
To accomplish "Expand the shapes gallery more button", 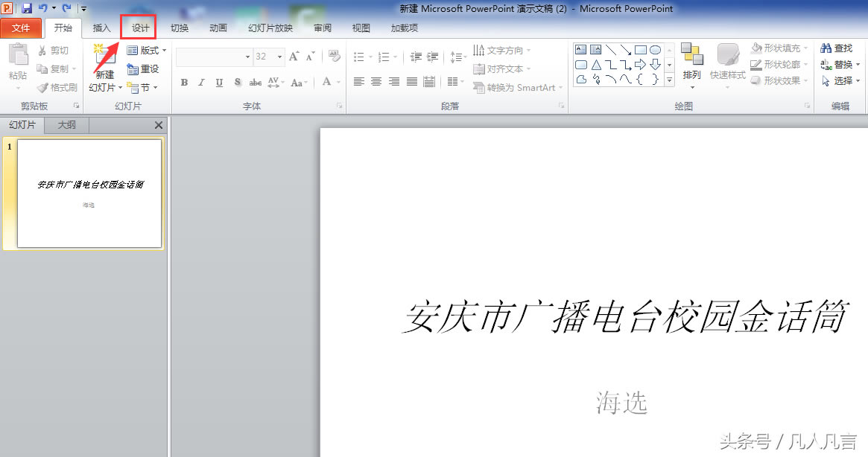I will (x=669, y=80).
